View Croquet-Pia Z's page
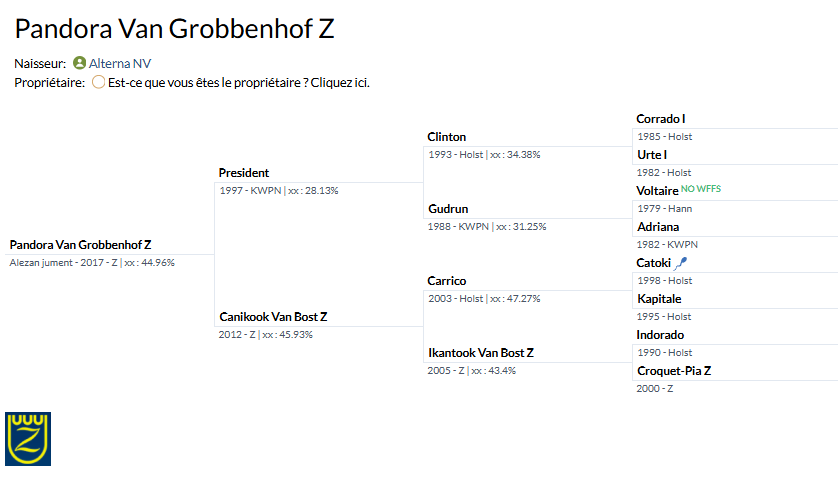838x480 pixels. click(x=674, y=371)
